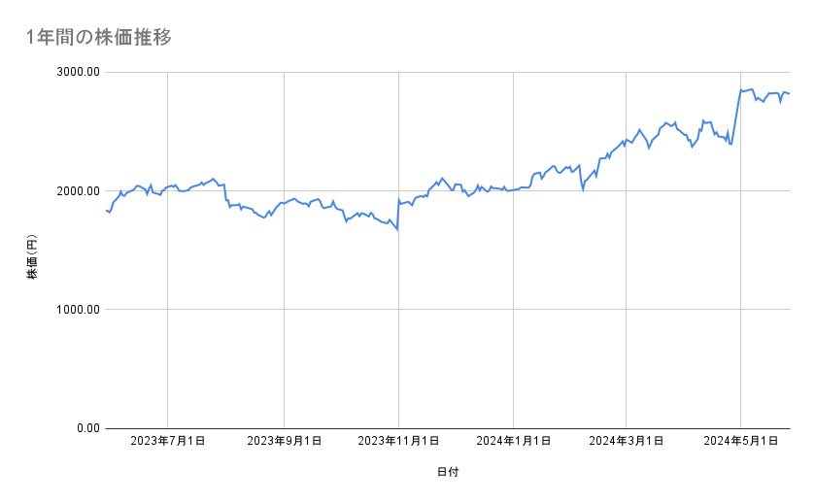Click the 2024年5月1日 date label
815x504 pixels.
pos(741,442)
